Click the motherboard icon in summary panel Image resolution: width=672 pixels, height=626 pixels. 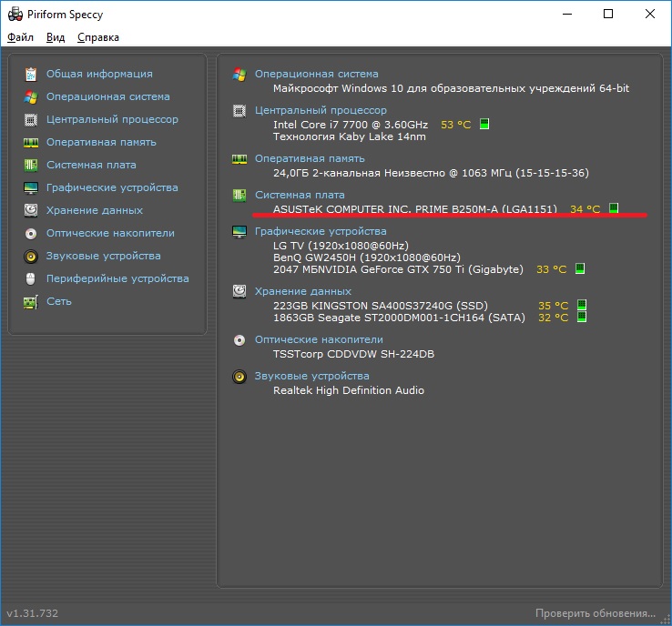(x=239, y=196)
